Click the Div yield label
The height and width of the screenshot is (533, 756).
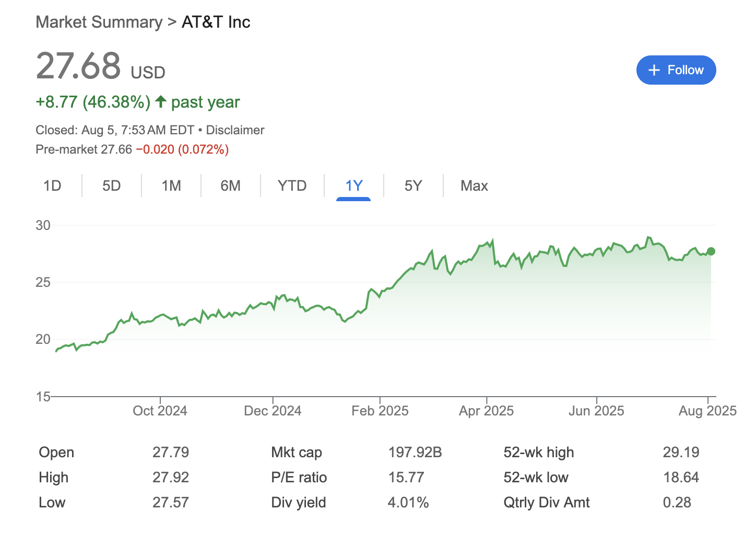(x=299, y=503)
